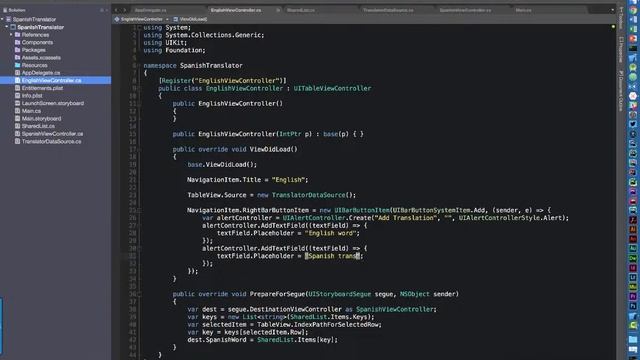The image size is (640, 360).
Task: Open Info.plist in the solution pad
Action: coord(32,96)
